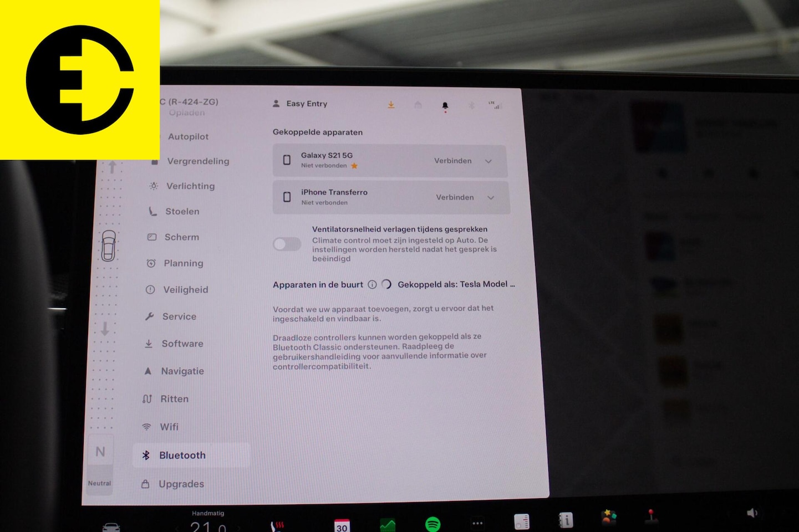Toggle Ventilatorsnelheid verlagen tijdens gesprekken switch
The width and height of the screenshot is (799, 532).
click(x=287, y=244)
